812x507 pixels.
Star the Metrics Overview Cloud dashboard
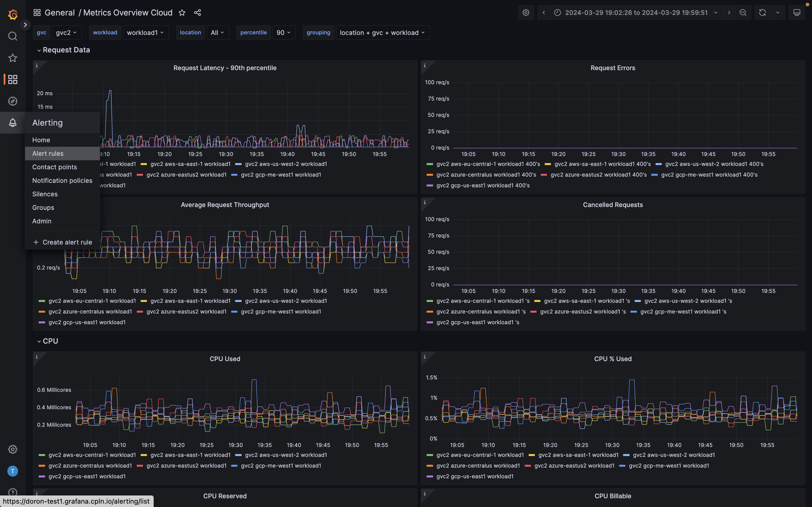click(x=182, y=12)
